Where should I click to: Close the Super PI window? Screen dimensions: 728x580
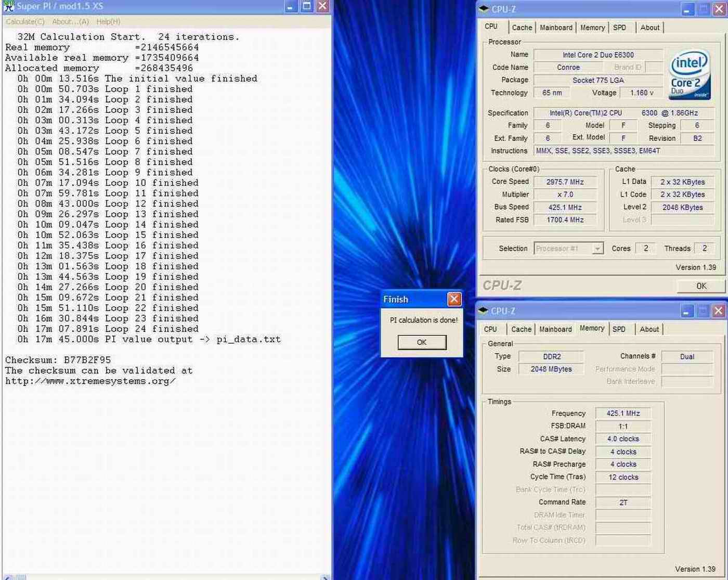tap(323, 6)
